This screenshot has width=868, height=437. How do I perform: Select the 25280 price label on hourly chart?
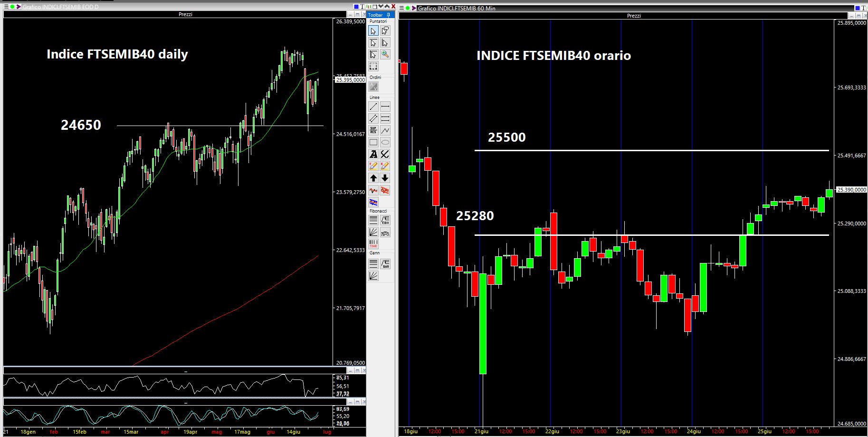click(x=475, y=216)
